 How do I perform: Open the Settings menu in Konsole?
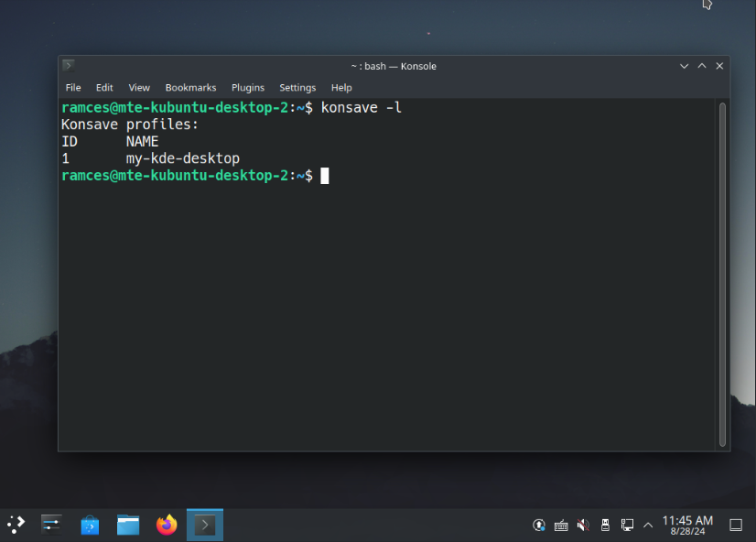point(297,87)
